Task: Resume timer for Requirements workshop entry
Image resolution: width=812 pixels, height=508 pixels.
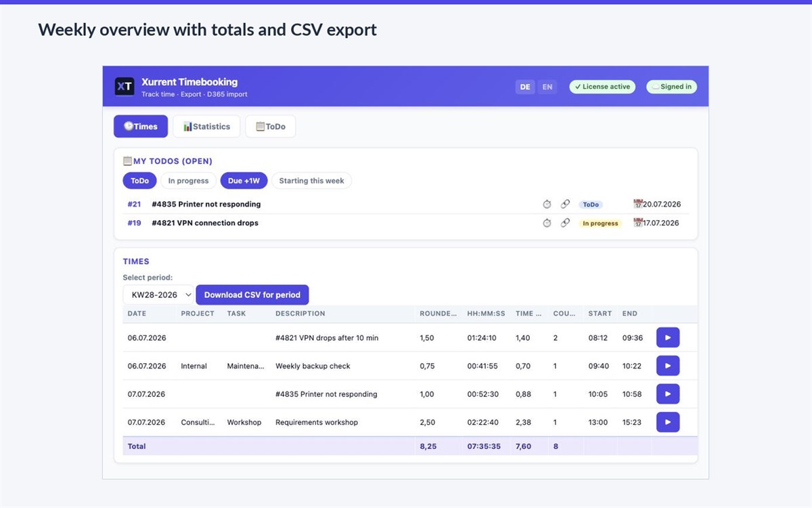Action: coord(668,422)
